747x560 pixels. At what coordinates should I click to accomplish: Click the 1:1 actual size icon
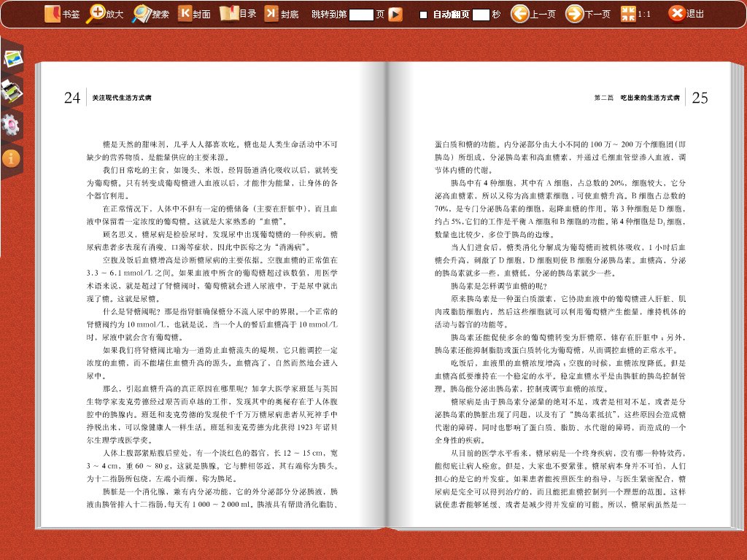coord(628,14)
